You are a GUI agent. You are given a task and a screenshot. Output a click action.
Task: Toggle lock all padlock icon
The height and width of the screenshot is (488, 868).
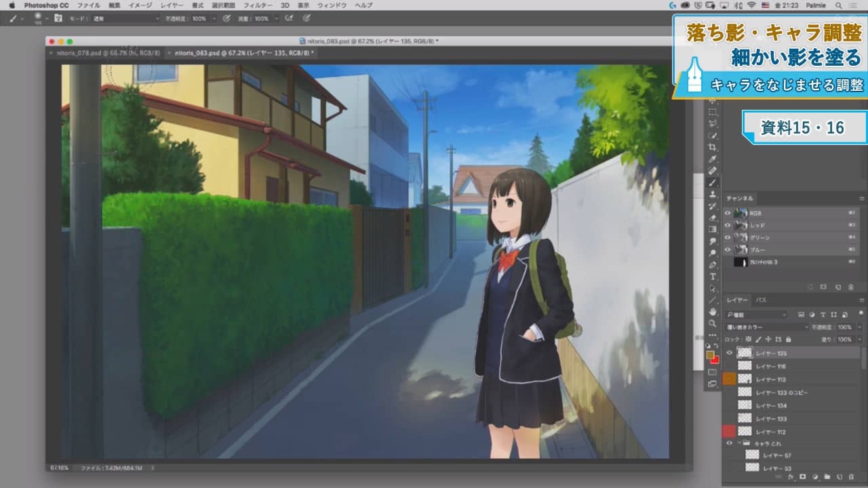pos(788,339)
